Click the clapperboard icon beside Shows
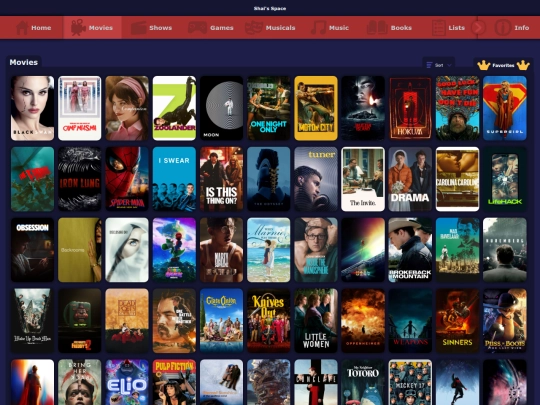Image resolution: width=540 pixels, height=405 pixels. (x=138, y=28)
